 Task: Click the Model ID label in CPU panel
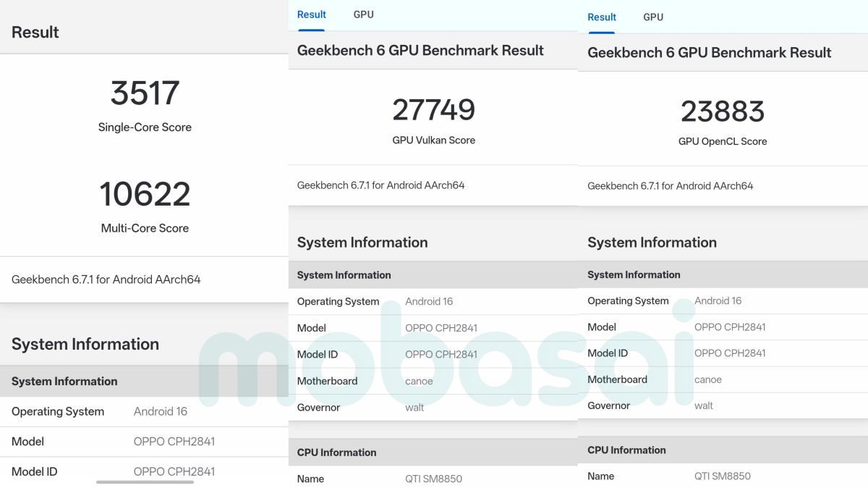pyautogui.click(x=34, y=472)
